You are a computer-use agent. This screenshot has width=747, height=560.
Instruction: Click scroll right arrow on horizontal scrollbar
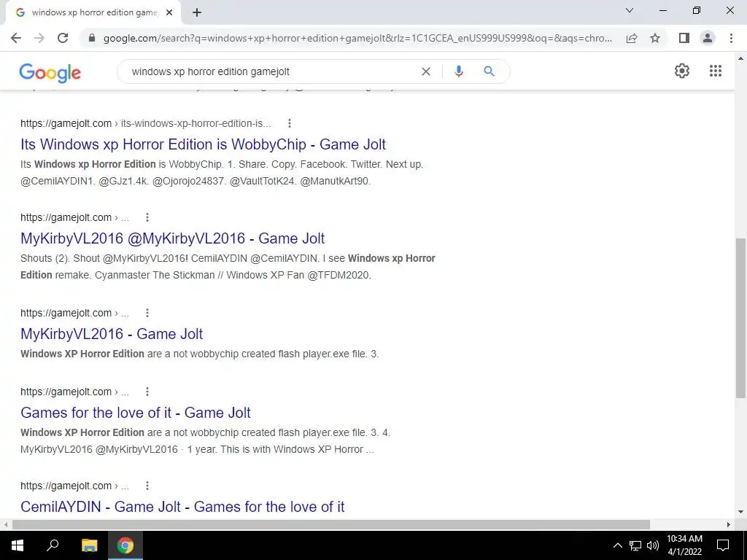[x=728, y=524]
